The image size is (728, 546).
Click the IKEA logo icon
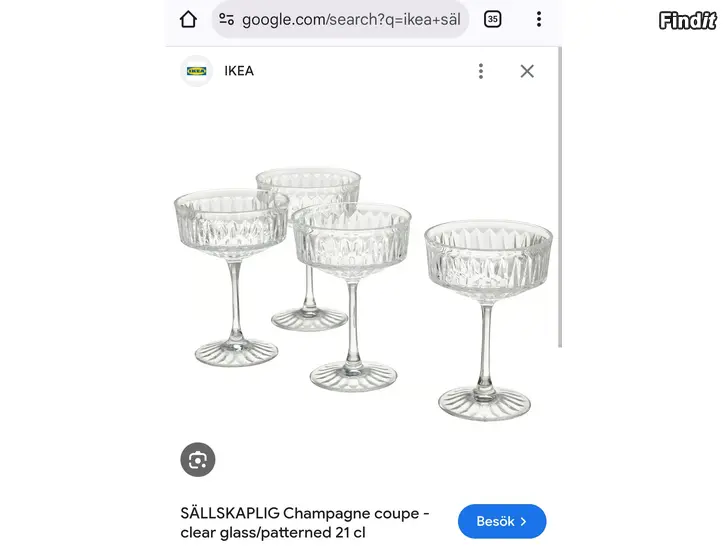[x=196, y=71]
